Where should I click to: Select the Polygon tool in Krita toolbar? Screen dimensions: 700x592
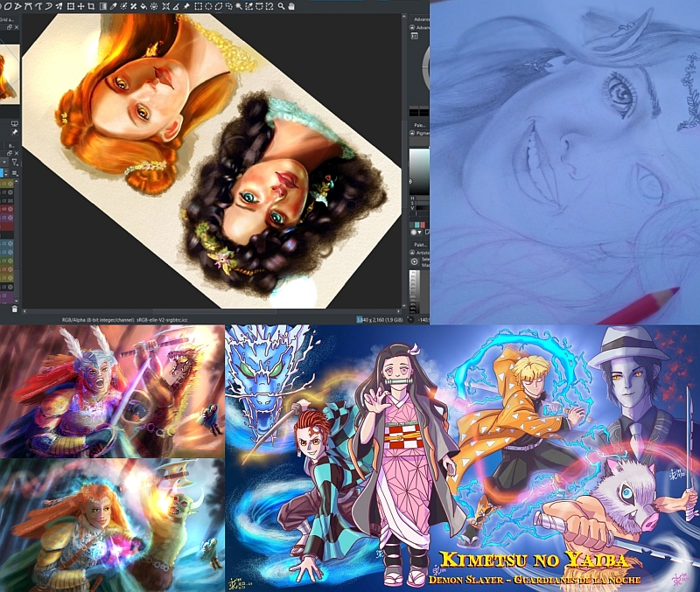click(8, 6)
